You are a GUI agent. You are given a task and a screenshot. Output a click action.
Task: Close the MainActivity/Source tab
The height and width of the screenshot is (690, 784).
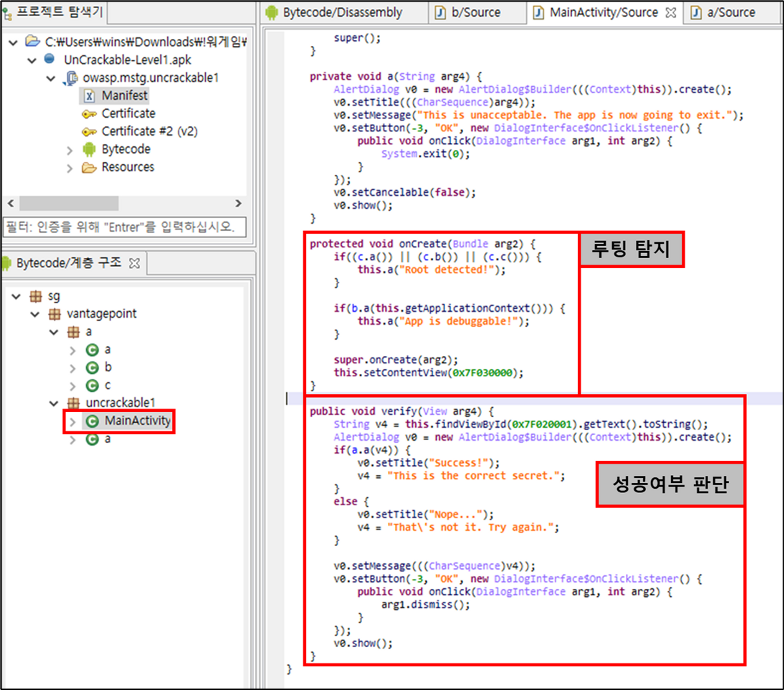(671, 13)
